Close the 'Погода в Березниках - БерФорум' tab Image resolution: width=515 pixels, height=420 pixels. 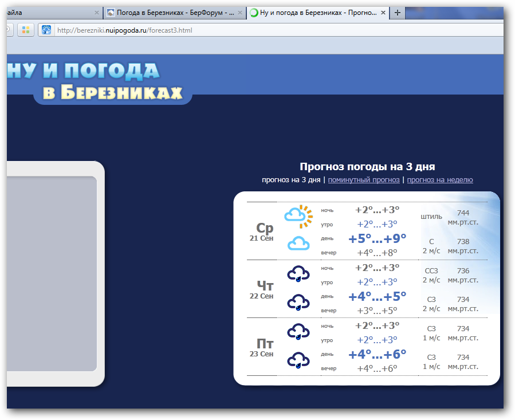239,13
